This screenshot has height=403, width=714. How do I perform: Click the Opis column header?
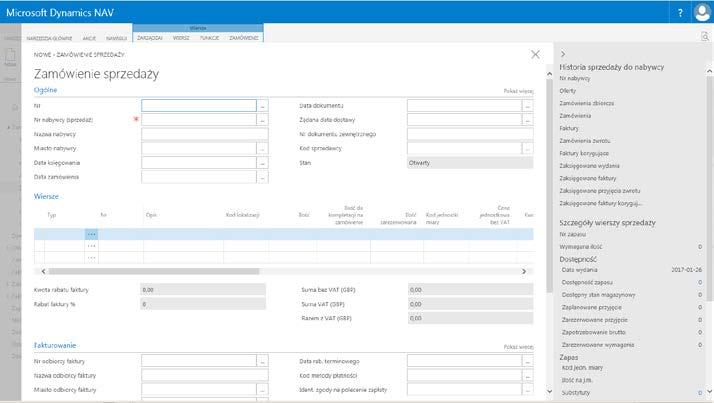click(151, 215)
